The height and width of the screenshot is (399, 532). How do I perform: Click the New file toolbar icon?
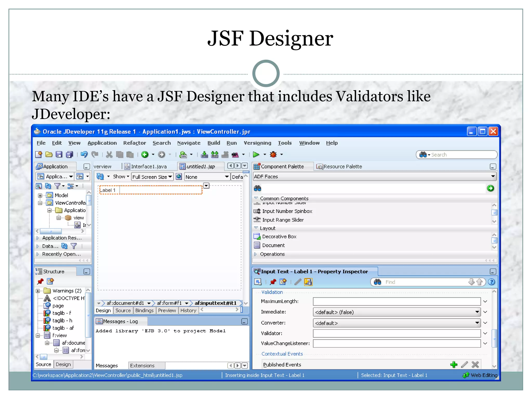[39, 155]
